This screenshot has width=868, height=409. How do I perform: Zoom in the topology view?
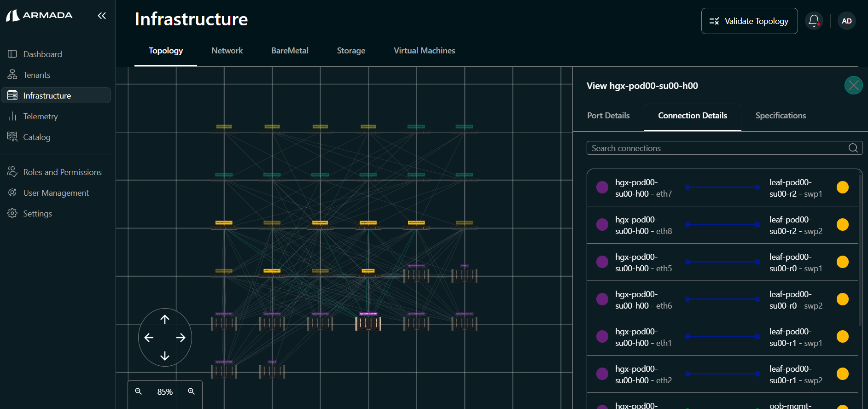192,391
